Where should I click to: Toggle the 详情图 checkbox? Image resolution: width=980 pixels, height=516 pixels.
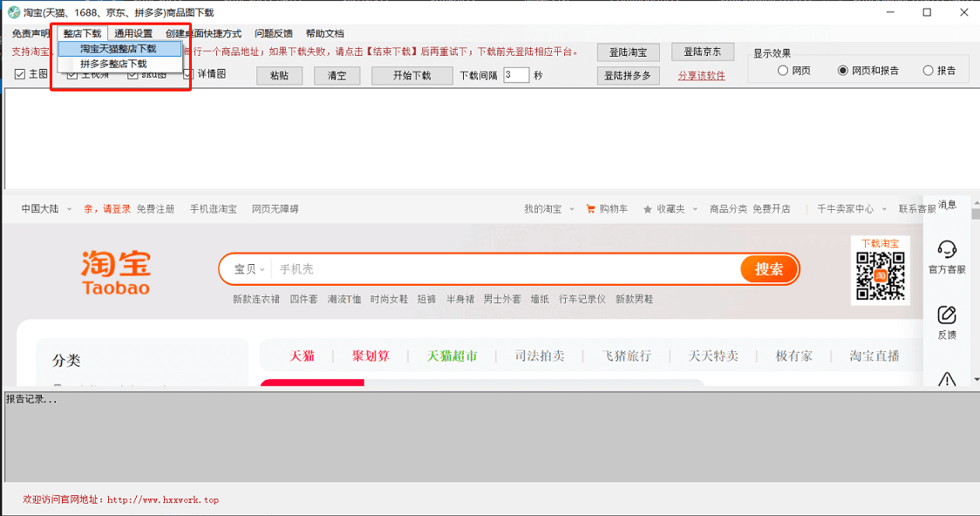188,74
